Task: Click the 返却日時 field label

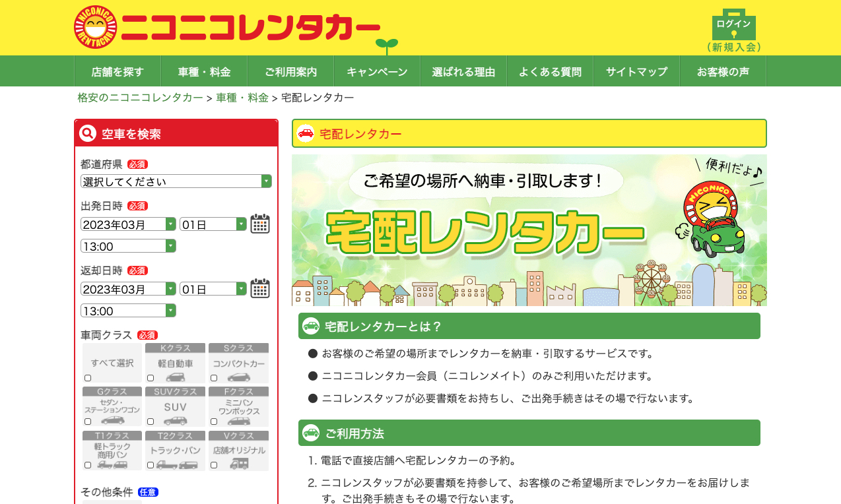Action: [102, 270]
